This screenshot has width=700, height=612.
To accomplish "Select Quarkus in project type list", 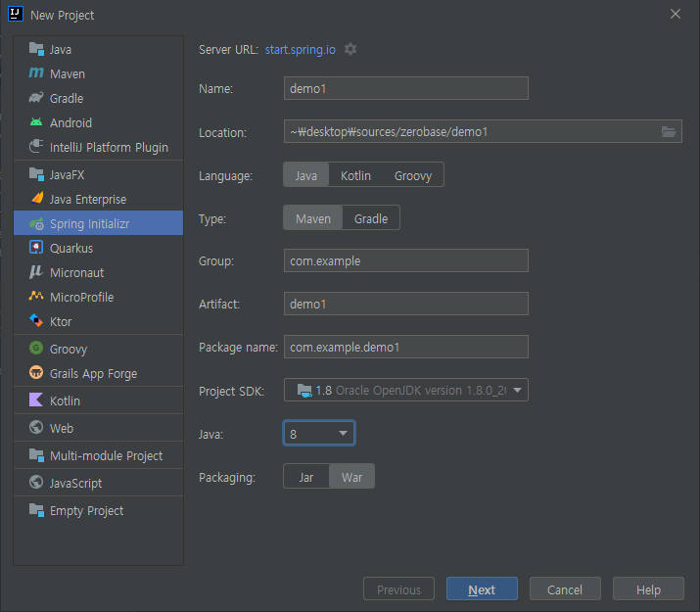I will [x=98, y=248].
